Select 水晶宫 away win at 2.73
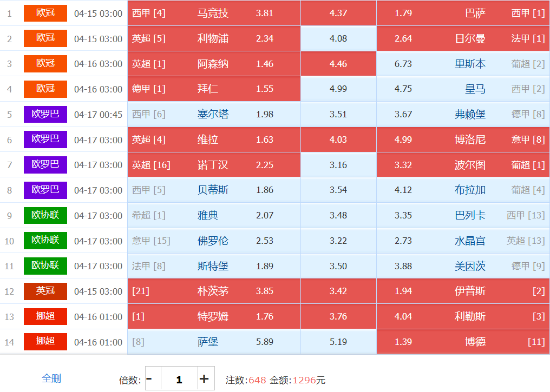Screen dimensions: 550x392 tap(463, 241)
